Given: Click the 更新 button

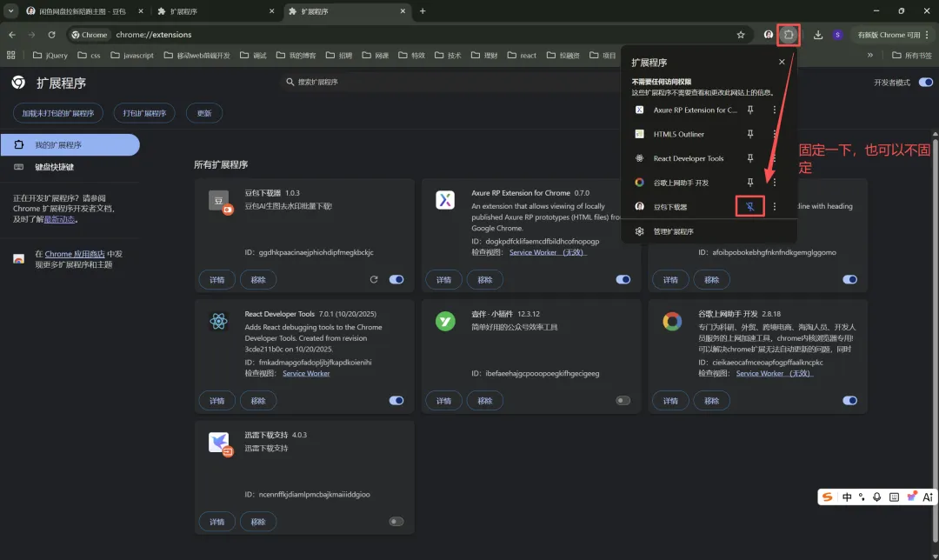Looking at the screenshot, I should (204, 113).
